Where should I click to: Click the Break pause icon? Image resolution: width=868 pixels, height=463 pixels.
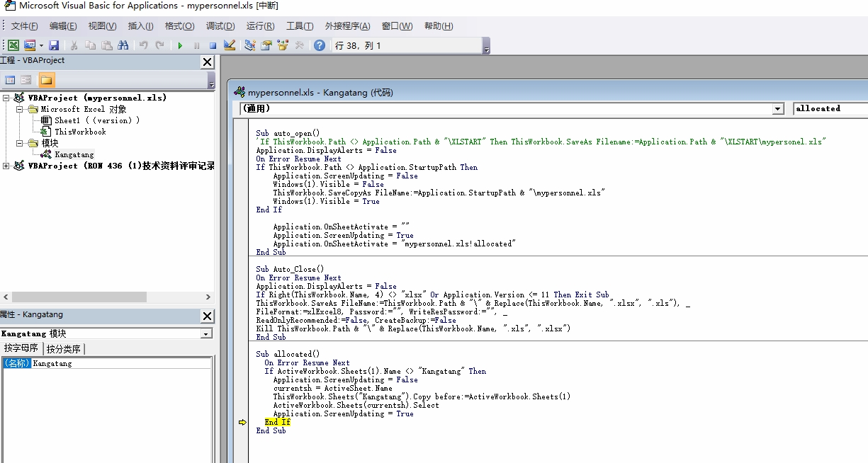click(196, 45)
